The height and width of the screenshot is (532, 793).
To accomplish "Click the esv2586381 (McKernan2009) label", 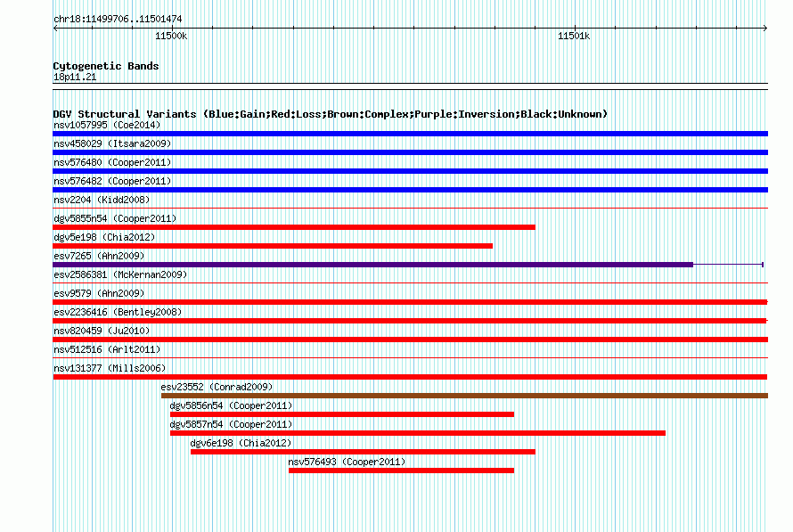I will pos(120,274).
